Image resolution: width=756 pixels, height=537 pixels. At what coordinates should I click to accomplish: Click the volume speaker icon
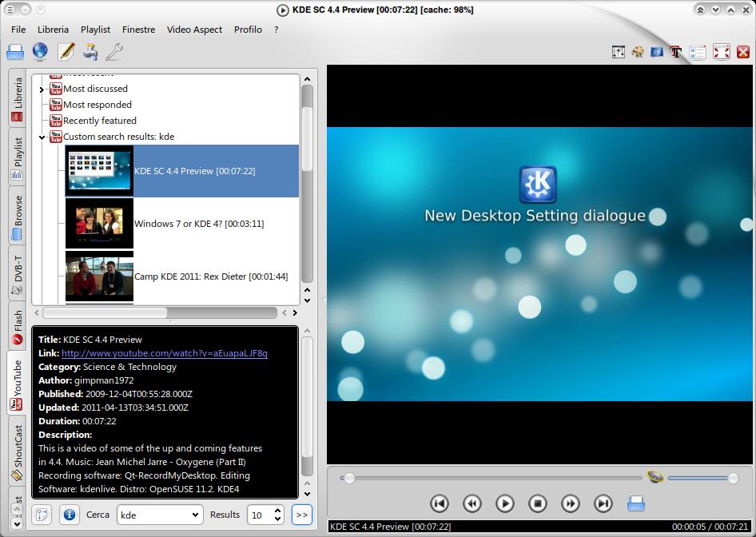point(655,477)
